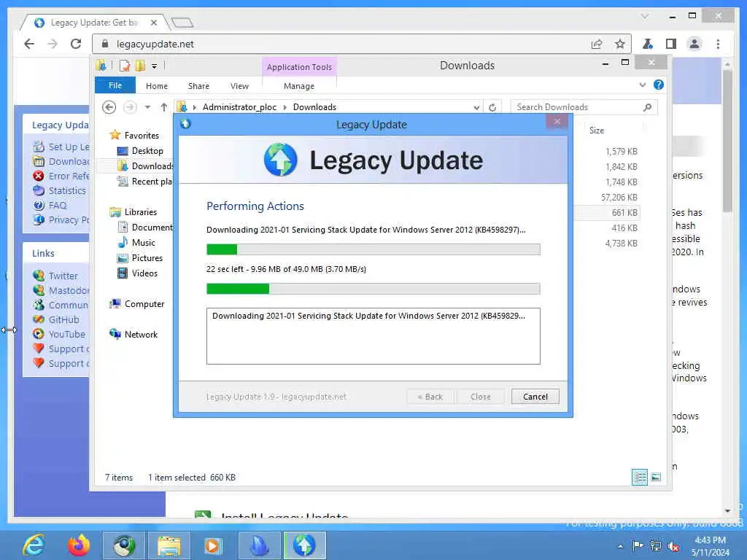The height and width of the screenshot is (560, 747).
Task: Select Downloads under Favorites
Action: [x=145, y=166]
